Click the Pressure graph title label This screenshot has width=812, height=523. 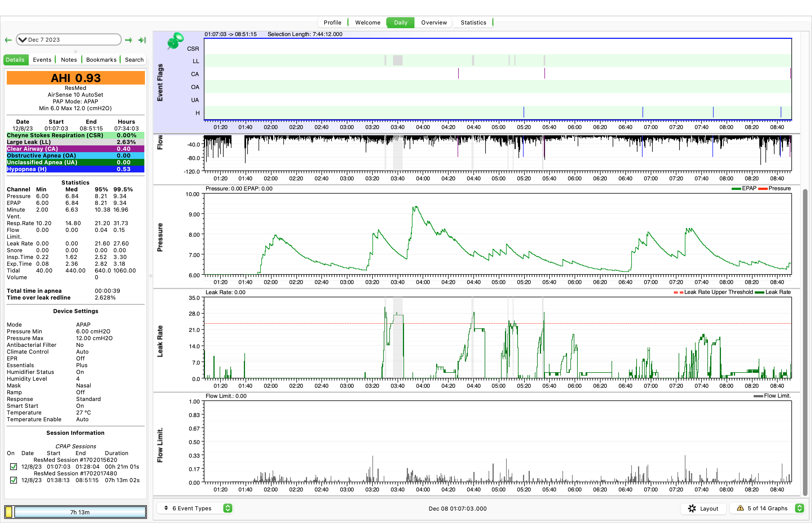tap(160, 237)
